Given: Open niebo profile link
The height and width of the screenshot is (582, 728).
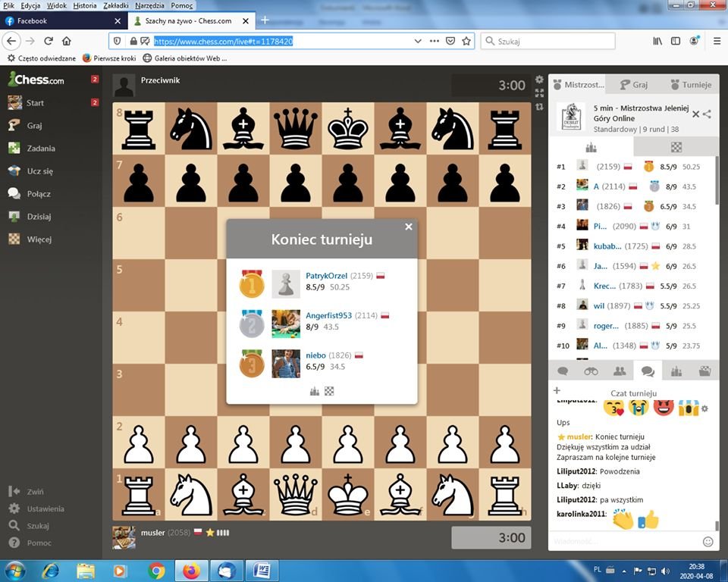Looking at the screenshot, I should (x=315, y=355).
